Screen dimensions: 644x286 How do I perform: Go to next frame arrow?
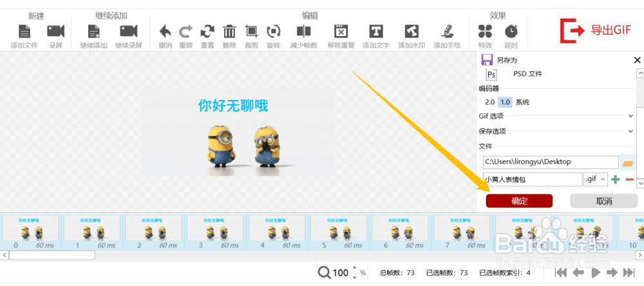(x=612, y=272)
